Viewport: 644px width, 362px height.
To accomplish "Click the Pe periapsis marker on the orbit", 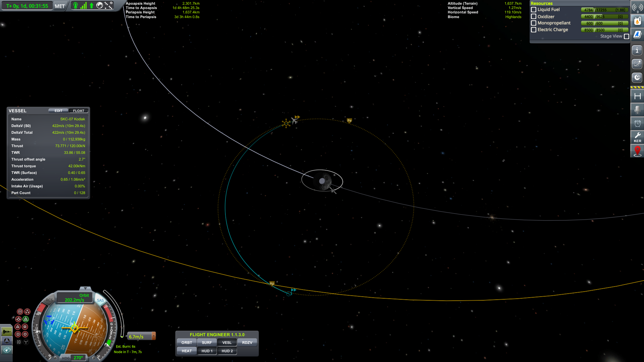I will [349, 120].
